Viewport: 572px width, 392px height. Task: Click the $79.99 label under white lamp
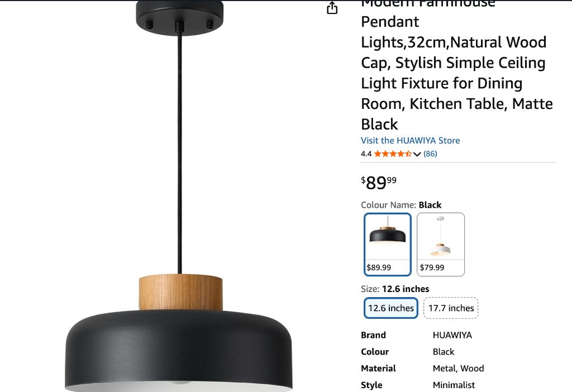(432, 267)
